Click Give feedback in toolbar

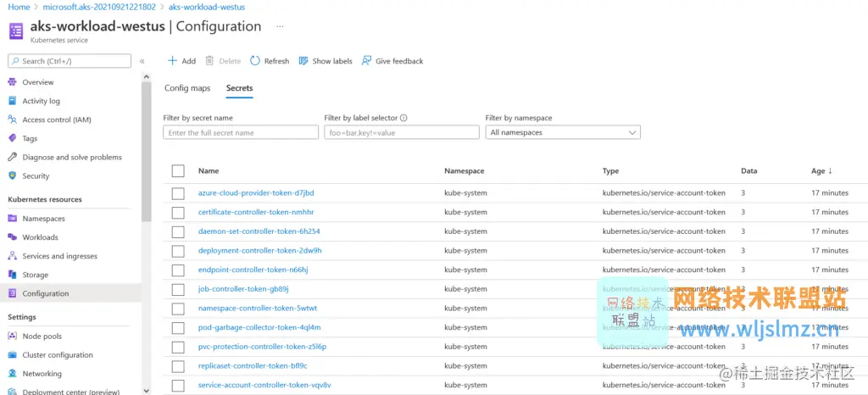coord(392,61)
